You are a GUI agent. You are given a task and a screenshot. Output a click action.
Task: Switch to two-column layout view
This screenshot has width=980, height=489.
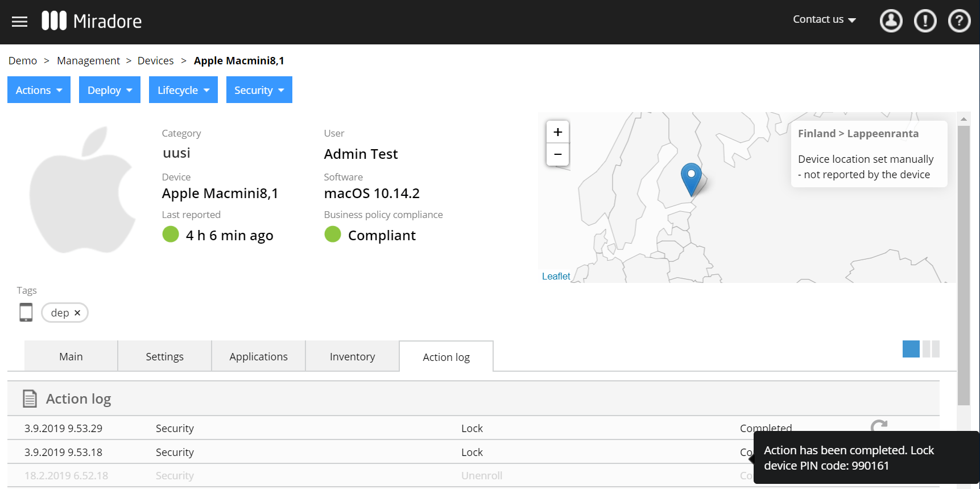point(931,349)
